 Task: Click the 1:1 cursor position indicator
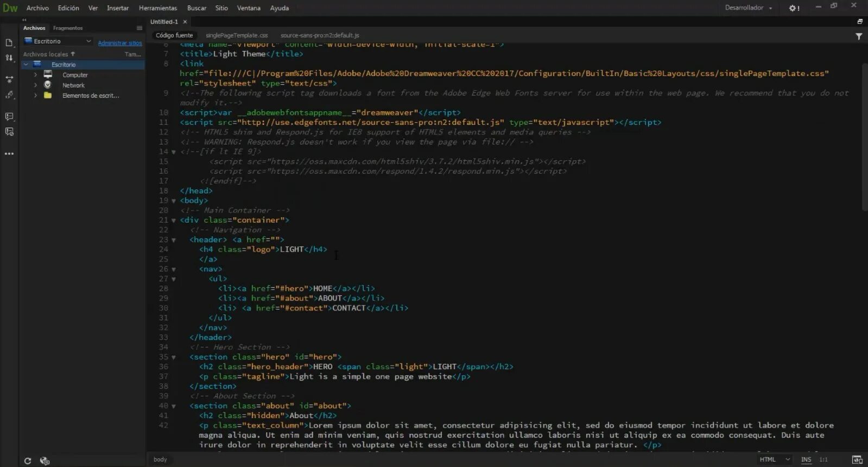coord(823,459)
